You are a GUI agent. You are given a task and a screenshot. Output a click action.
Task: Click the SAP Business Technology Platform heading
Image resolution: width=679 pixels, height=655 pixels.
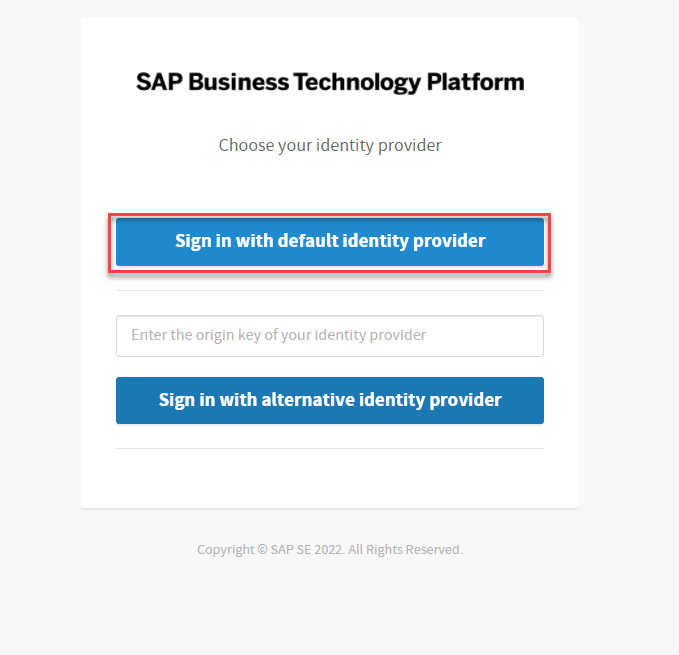(x=330, y=82)
